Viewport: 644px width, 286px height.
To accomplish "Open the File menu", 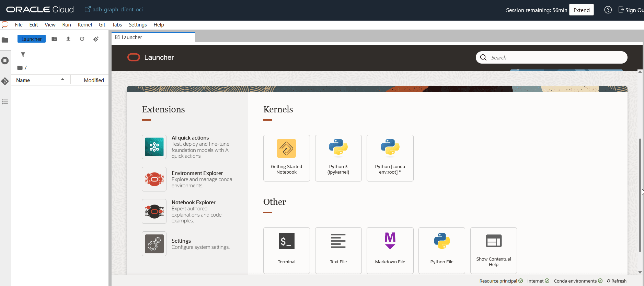I will click(x=19, y=25).
